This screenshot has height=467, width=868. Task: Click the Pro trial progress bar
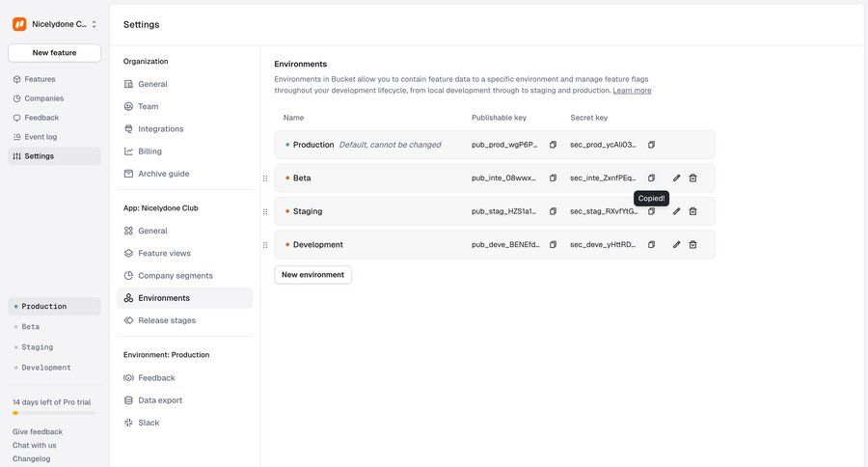pyautogui.click(x=54, y=413)
